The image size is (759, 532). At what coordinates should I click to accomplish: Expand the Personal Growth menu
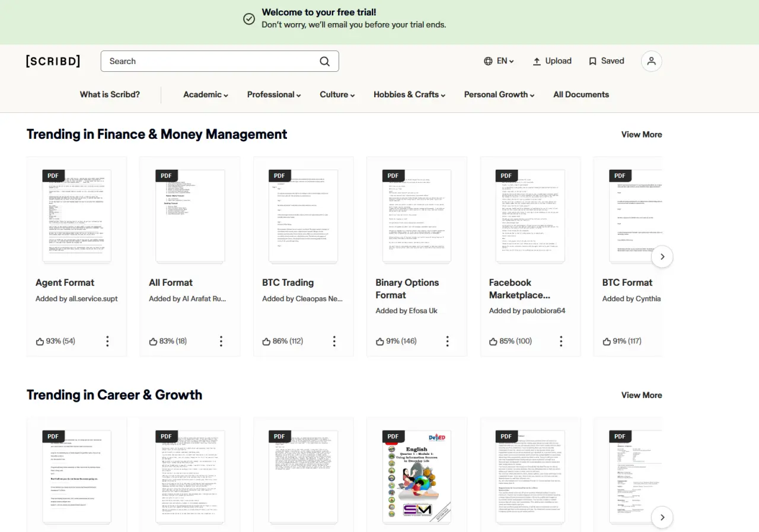point(499,94)
